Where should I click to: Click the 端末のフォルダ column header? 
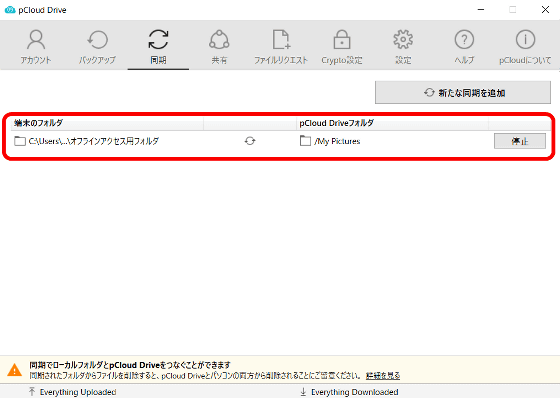[x=107, y=123]
